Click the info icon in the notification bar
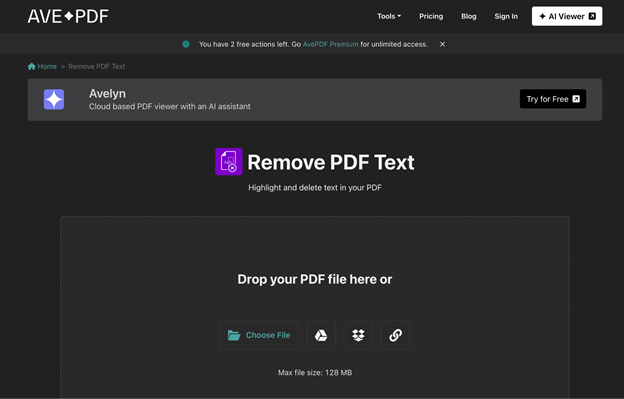Viewport: 624px width, 399px height. click(x=186, y=44)
